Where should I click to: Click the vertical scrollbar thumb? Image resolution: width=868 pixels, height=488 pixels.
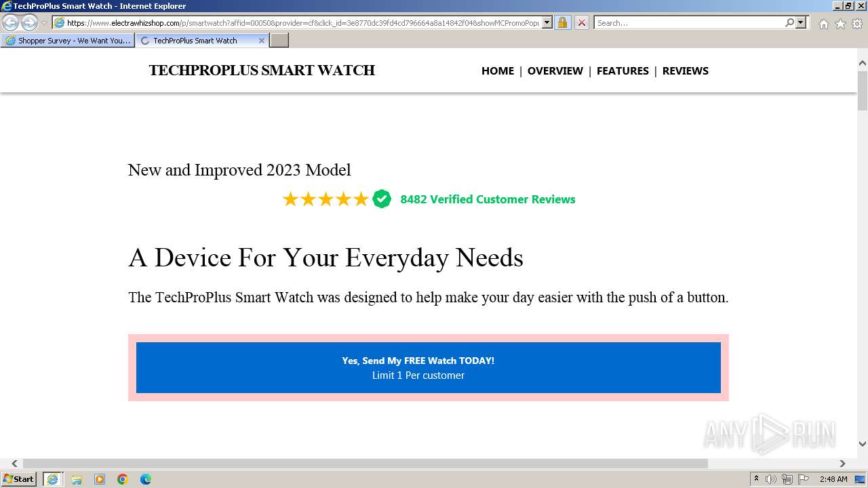point(863,90)
